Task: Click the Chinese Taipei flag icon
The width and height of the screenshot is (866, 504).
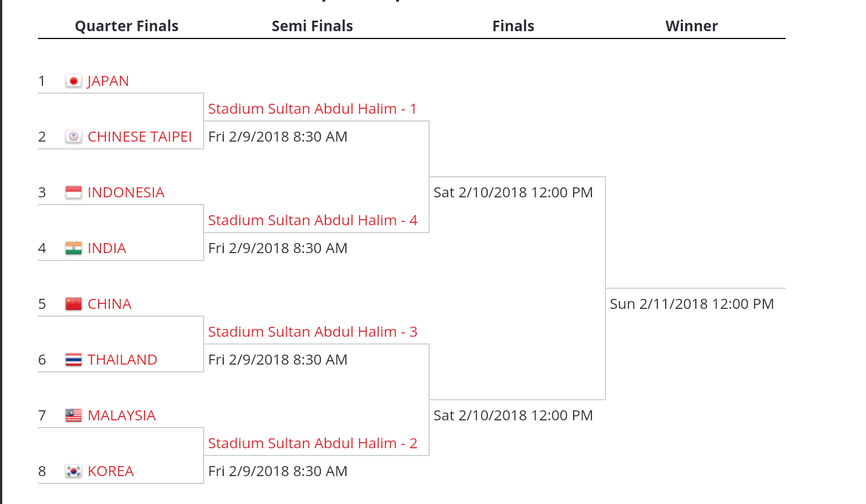Action: coord(73,137)
